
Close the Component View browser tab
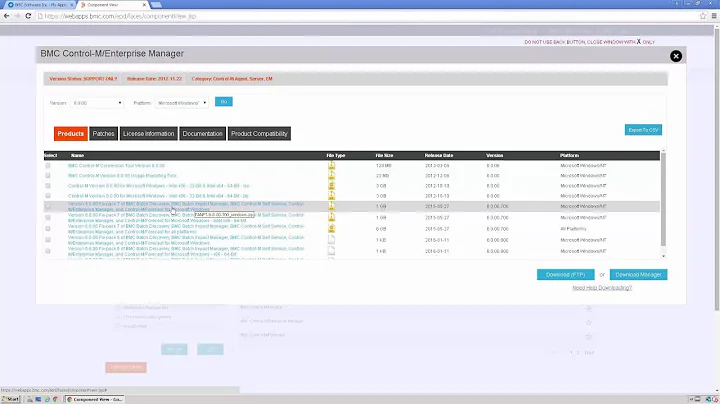coord(144,5)
